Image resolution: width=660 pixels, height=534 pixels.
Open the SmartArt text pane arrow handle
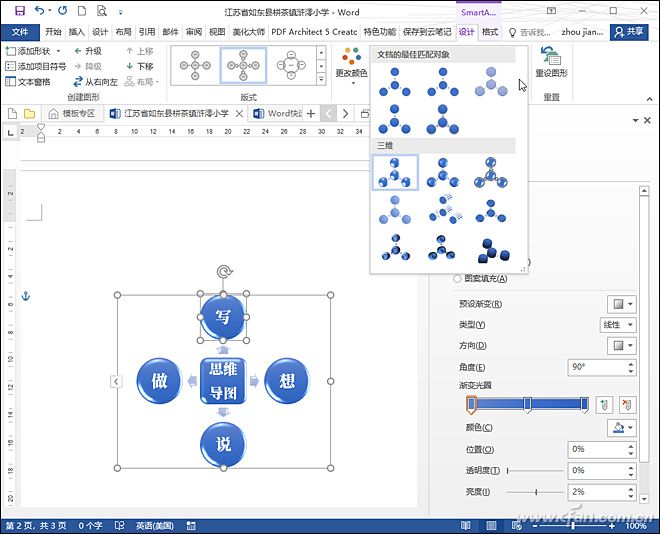click(116, 381)
